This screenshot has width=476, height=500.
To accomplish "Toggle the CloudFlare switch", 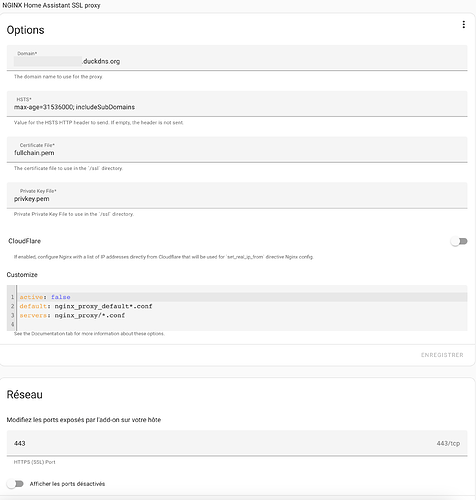I will point(459,241).
